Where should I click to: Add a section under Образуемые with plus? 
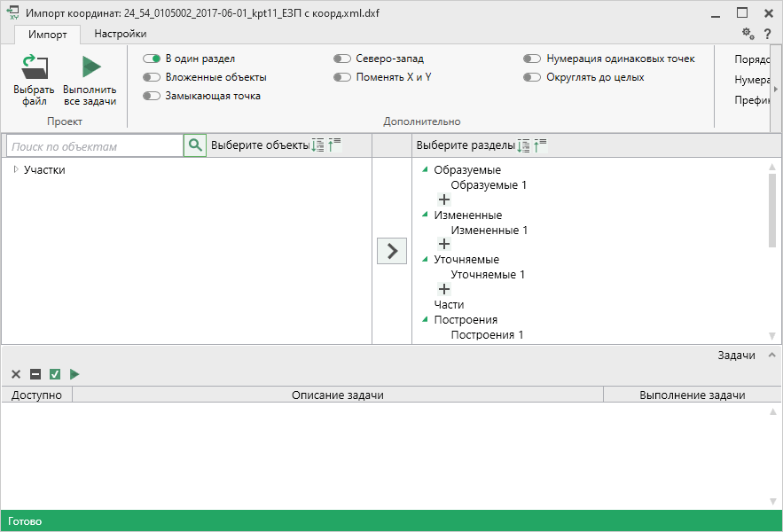pyautogui.click(x=444, y=200)
